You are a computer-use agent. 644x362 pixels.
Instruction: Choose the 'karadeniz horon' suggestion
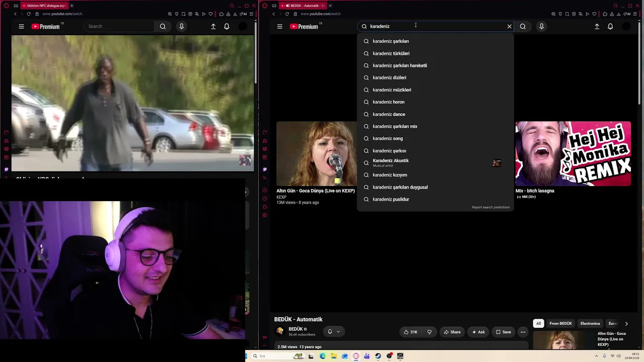(x=436, y=102)
